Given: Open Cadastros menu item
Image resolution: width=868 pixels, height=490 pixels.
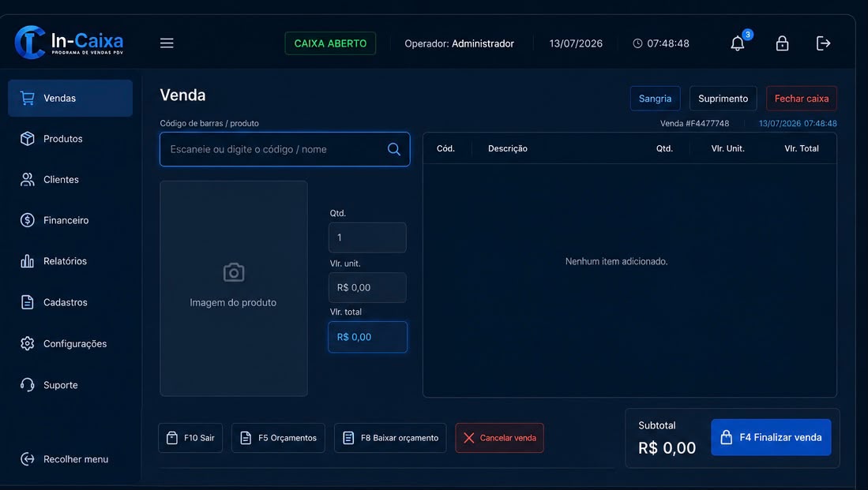Looking at the screenshot, I should [x=70, y=302].
